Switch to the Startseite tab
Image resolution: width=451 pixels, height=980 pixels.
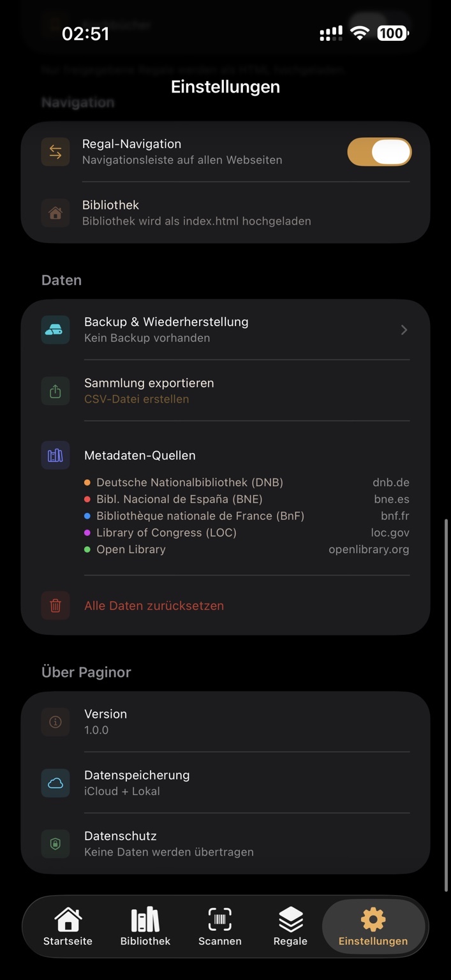click(68, 926)
